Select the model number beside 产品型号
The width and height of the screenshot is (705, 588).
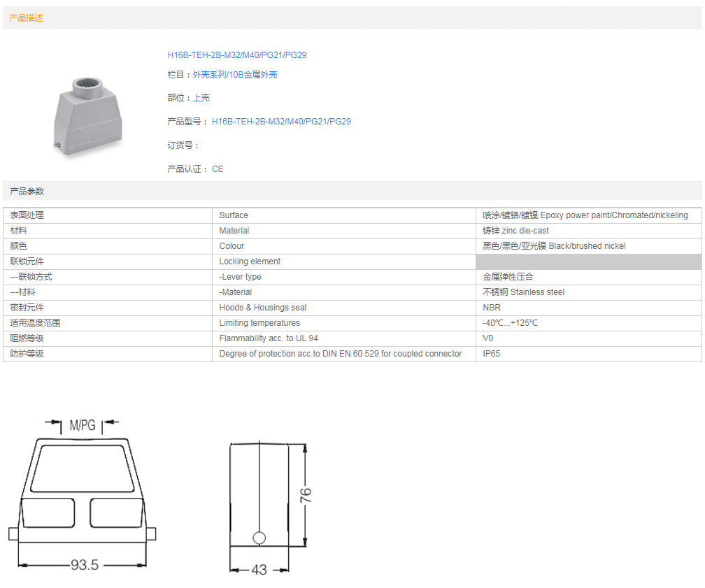(x=281, y=122)
